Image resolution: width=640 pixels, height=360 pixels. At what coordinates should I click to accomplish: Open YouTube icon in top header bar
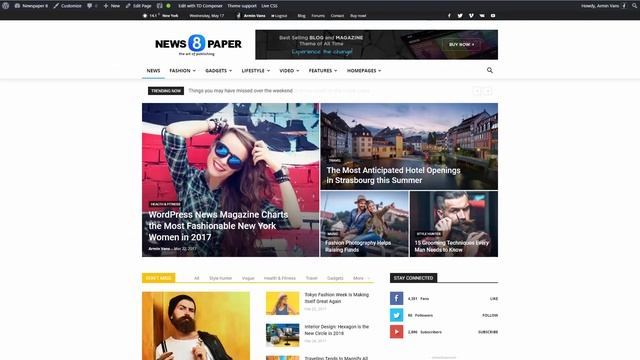pos(493,16)
